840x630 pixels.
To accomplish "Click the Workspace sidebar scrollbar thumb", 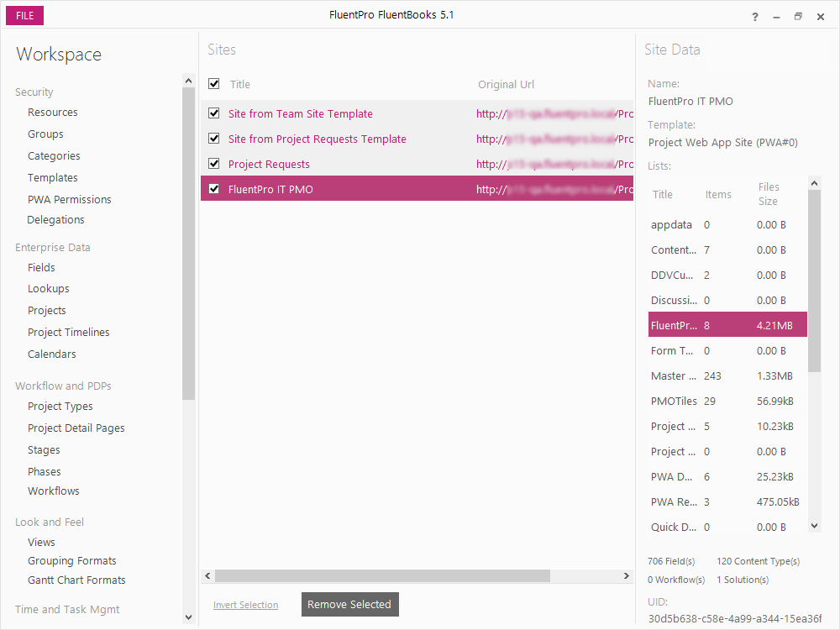I will point(188,244).
